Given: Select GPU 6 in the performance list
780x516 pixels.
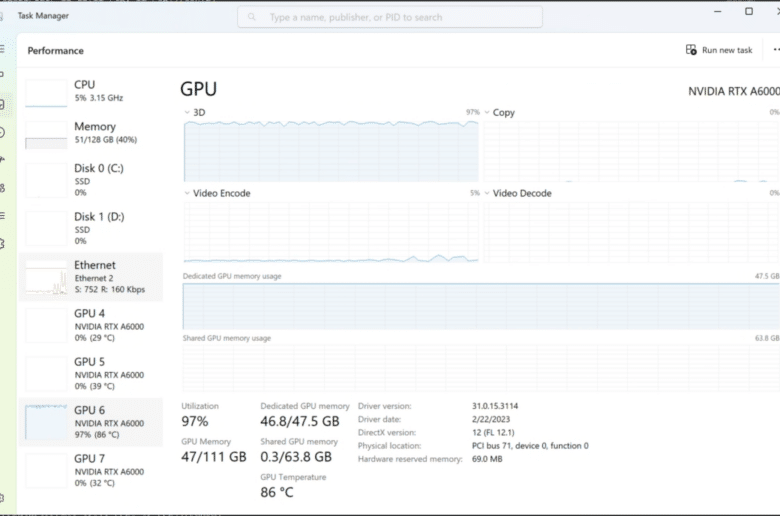Looking at the screenshot, I should tap(91, 422).
